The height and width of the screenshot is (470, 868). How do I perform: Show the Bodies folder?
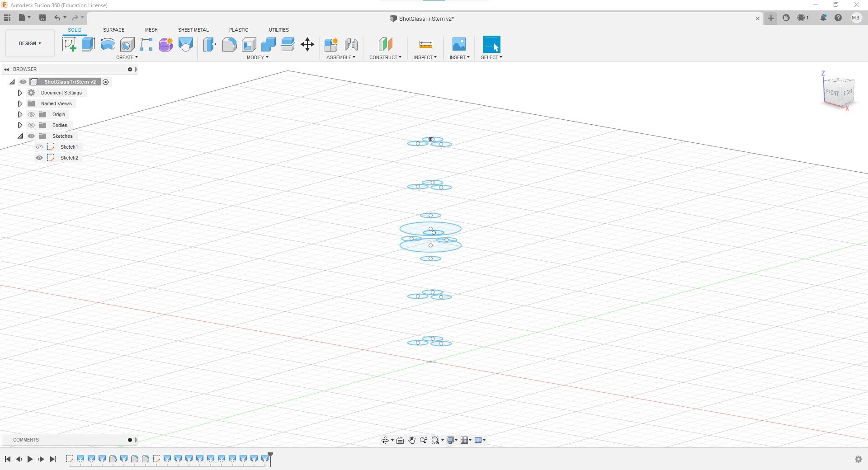point(31,125)
